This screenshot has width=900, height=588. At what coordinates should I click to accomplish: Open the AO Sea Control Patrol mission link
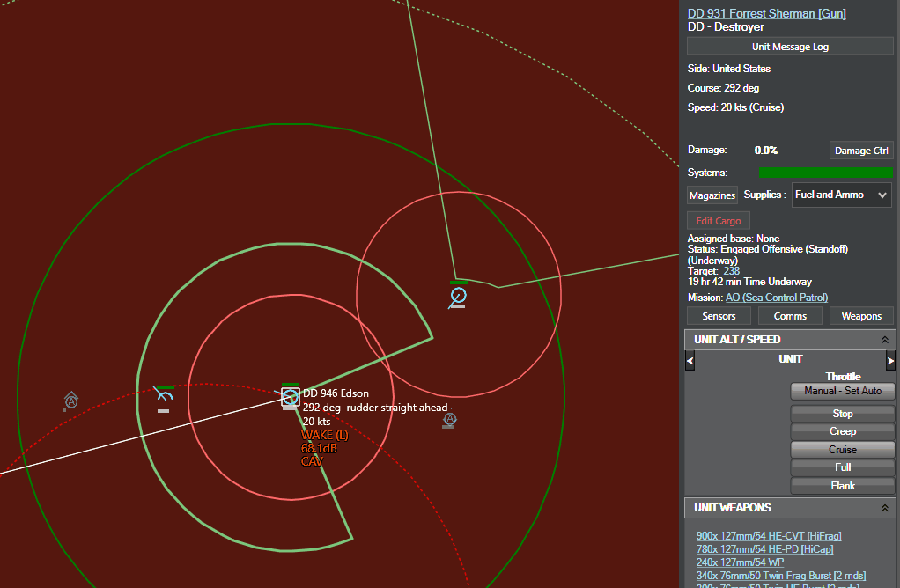pos(776,298)
